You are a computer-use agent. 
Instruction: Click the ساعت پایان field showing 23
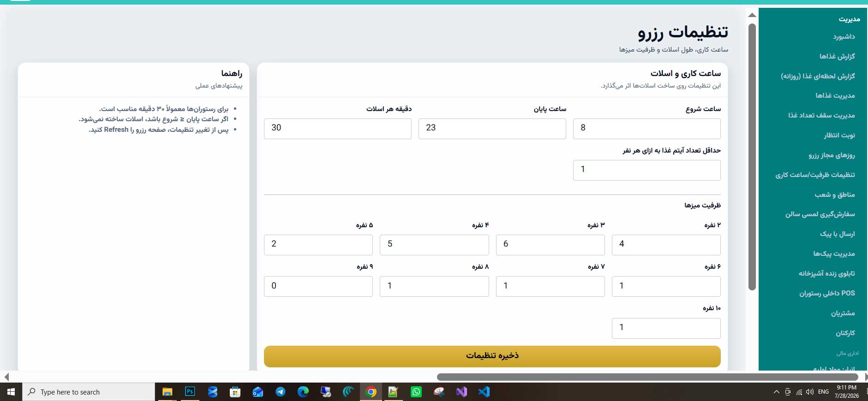pos(492,129)
